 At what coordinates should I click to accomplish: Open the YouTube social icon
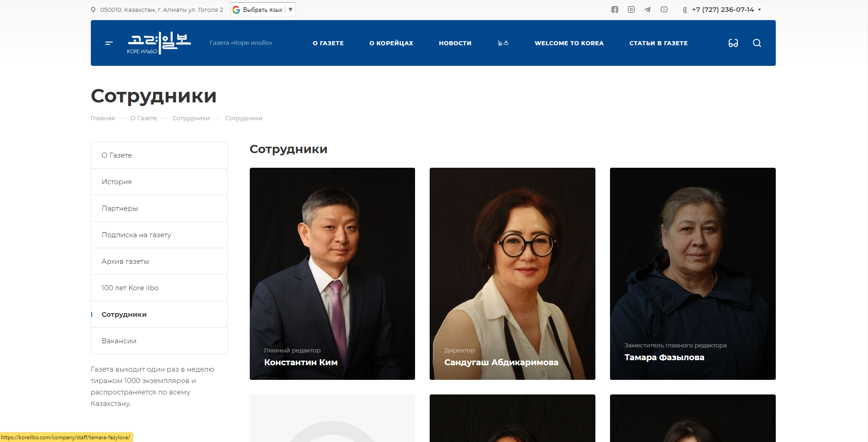(664, 10)
